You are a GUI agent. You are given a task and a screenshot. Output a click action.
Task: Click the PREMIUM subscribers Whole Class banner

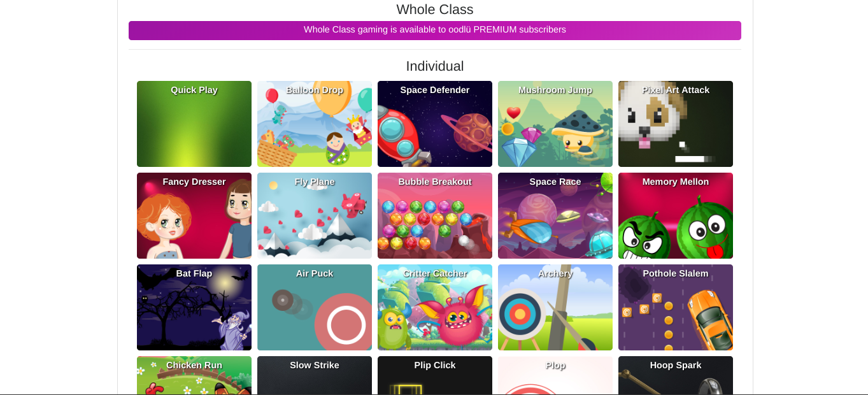point(435,31)
